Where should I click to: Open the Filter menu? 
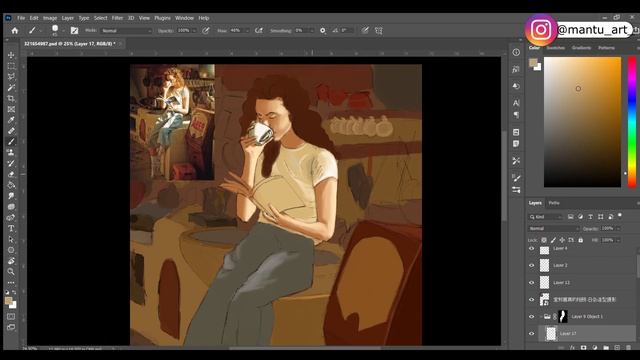(117, 18)
